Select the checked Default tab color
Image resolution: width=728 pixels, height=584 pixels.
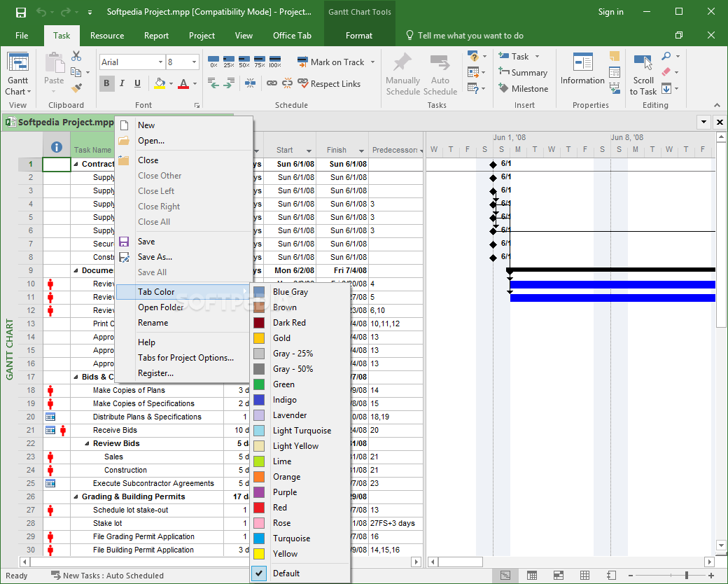coord(301,573)
